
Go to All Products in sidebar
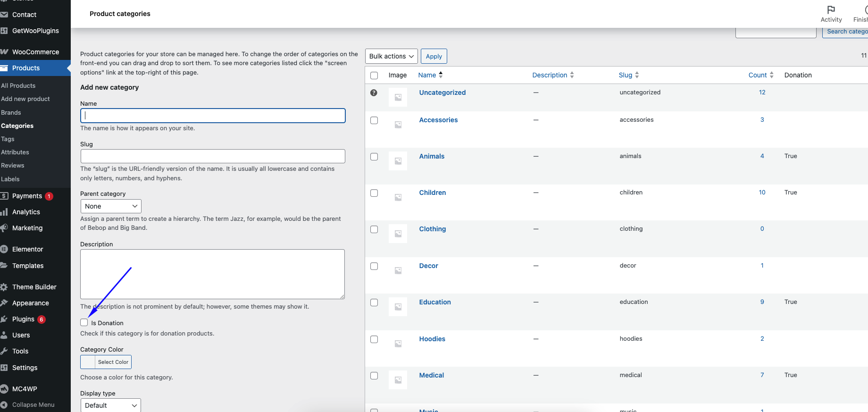18,85
